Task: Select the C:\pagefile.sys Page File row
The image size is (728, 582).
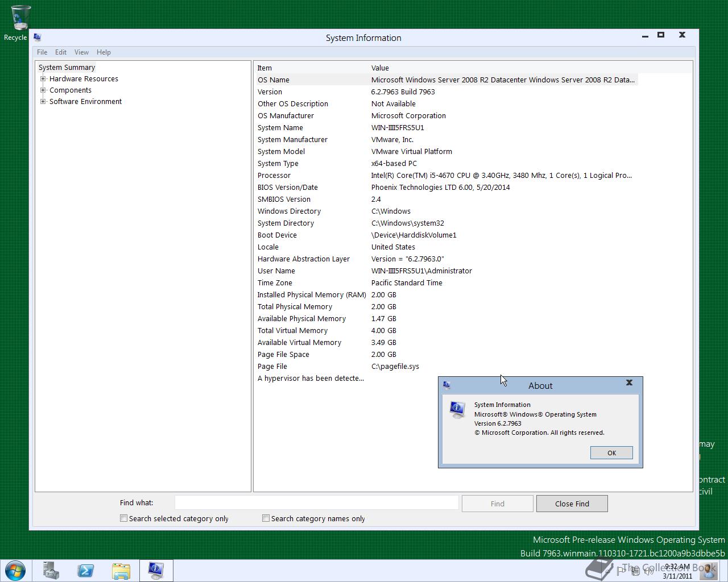Action: click(x=446, y=367)
